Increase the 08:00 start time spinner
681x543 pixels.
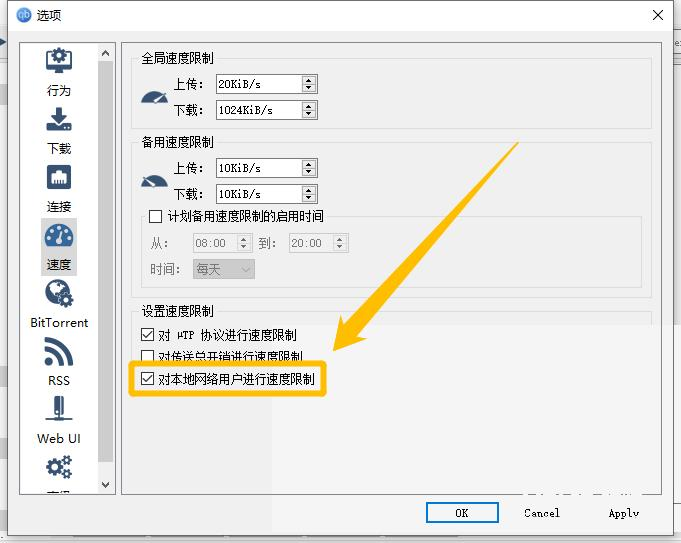tap(244, 238)
